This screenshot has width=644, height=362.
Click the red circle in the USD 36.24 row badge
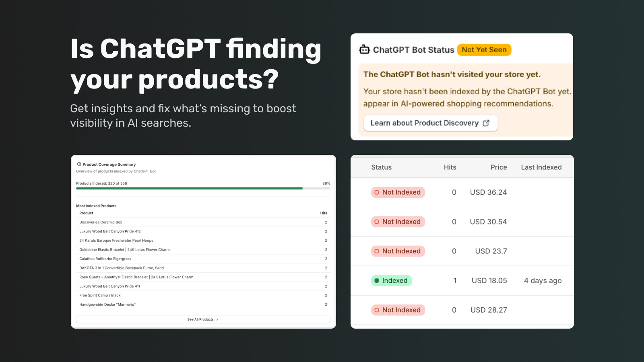377,192
